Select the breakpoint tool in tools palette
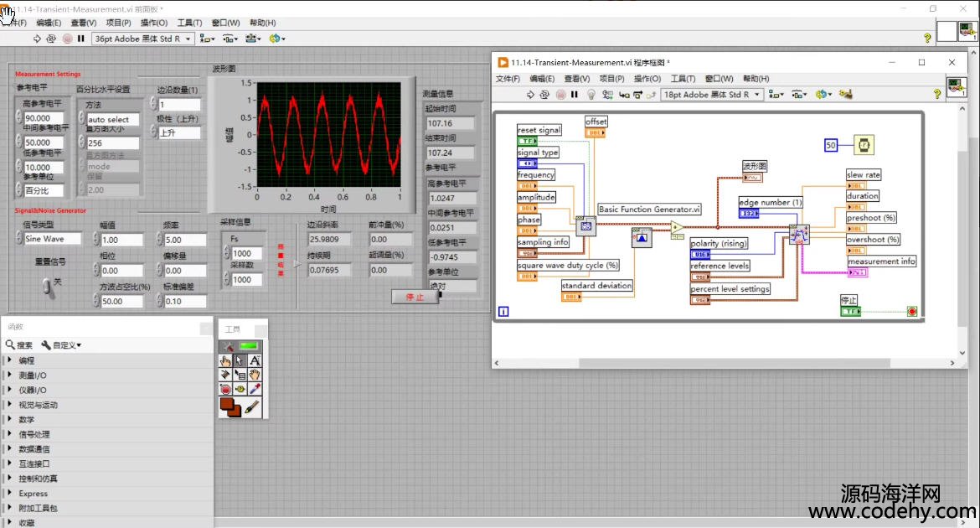The image size is (980, 528). (225, 389)
